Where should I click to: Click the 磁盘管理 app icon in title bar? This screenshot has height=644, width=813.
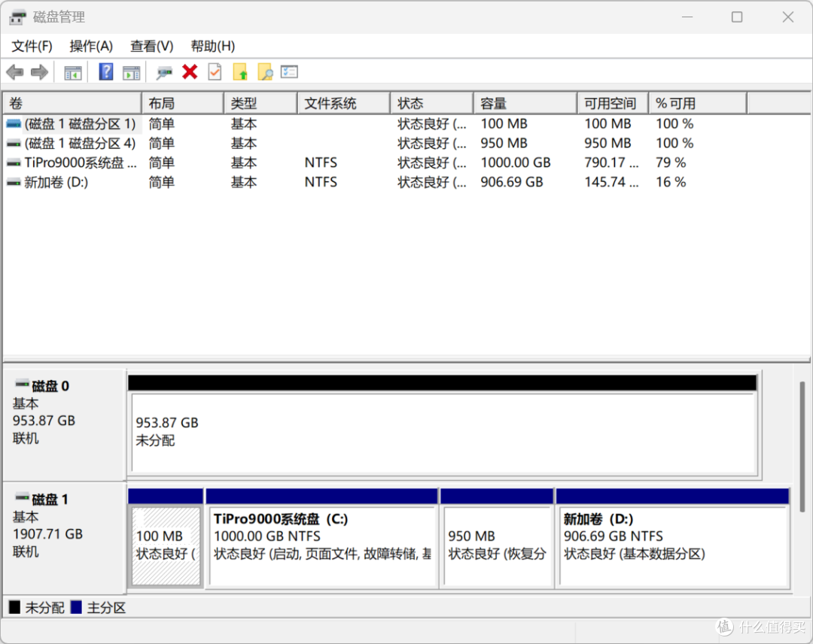click(17, 17)
